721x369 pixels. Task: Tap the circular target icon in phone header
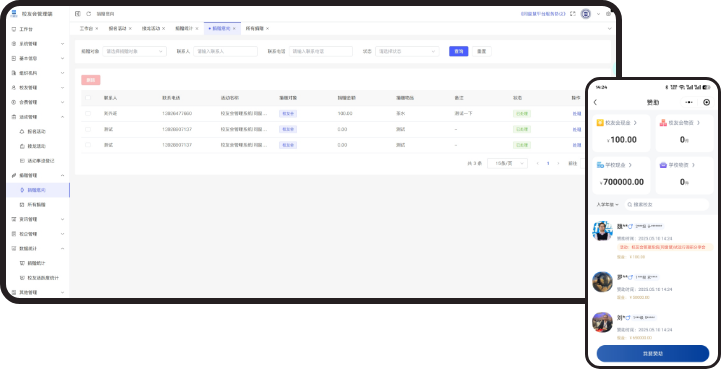click(707, 102)
